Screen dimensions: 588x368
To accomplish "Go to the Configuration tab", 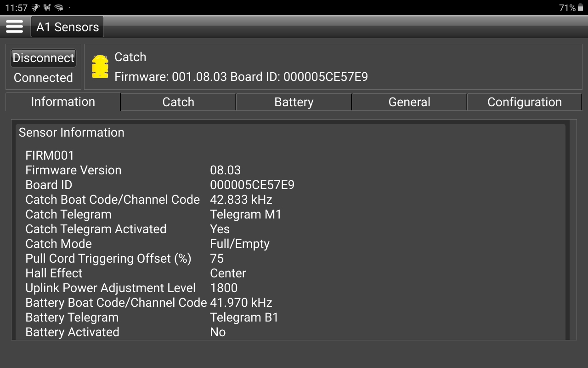I will click(x=524, y=102).
